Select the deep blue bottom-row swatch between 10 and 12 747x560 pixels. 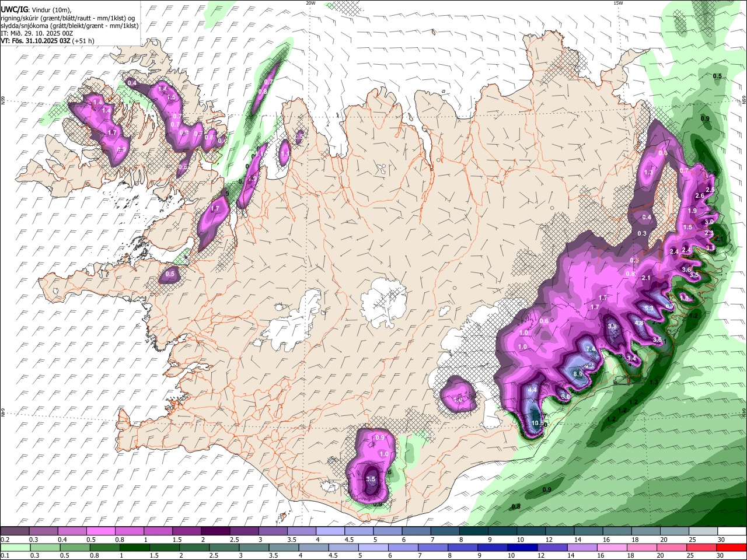coord(522,548)
